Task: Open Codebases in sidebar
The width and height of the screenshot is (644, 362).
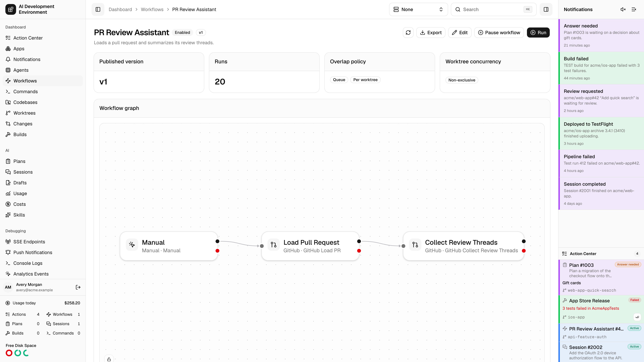Action: point(43,102)
